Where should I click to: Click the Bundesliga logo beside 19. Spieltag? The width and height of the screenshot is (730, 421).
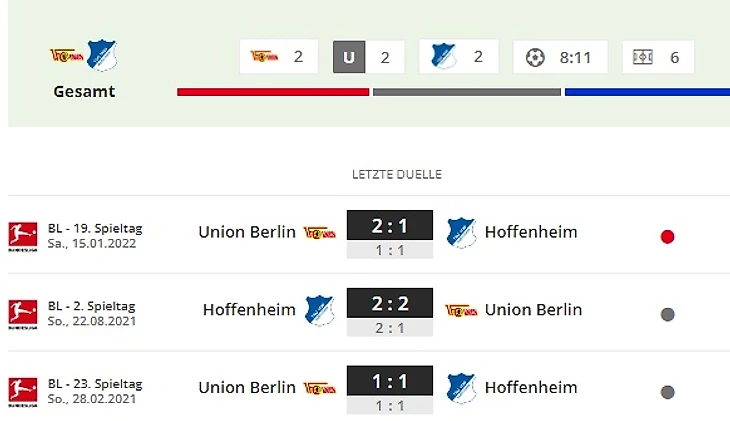click(x=22, y=235)
